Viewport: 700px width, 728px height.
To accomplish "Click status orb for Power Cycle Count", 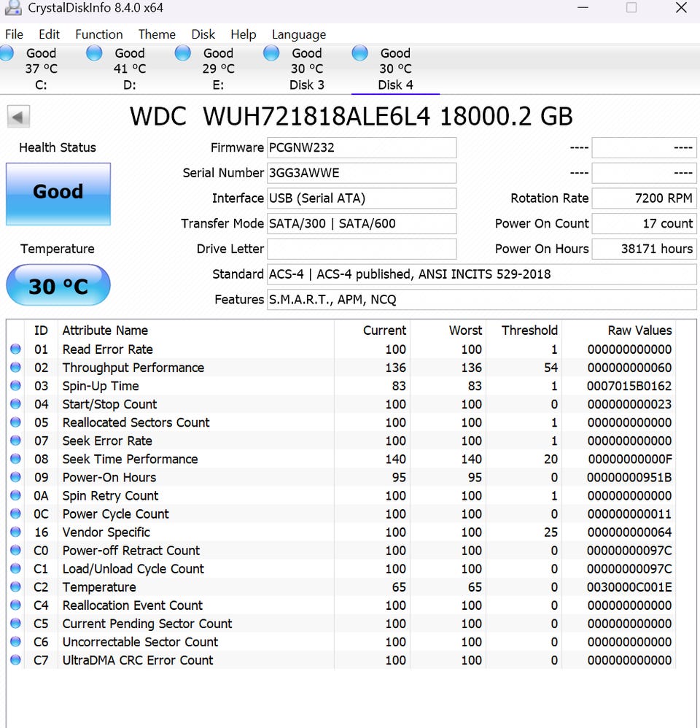I will (x=16, y=514).
